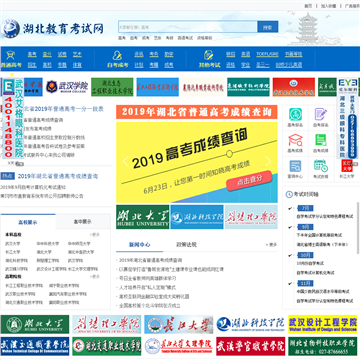The height and width of the screenshot is (360, 360).
Task: Open the 长江大学 red icon
Action: pos(347,166)
